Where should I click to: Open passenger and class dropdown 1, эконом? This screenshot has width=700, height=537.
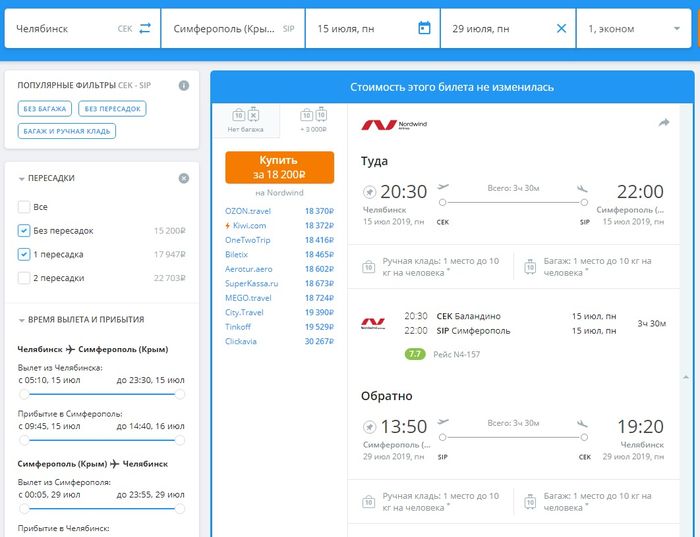[x=633, y=29]
